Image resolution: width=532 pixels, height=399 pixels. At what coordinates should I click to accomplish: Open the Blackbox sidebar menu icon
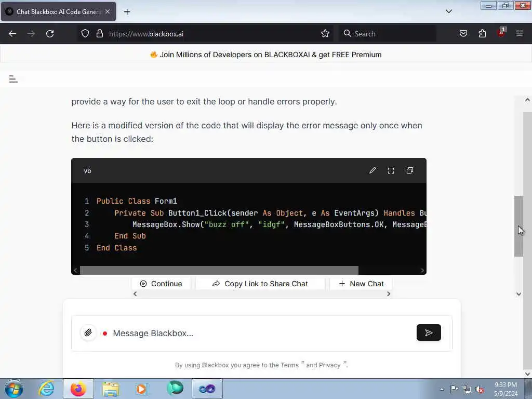(x=13, y=79)
